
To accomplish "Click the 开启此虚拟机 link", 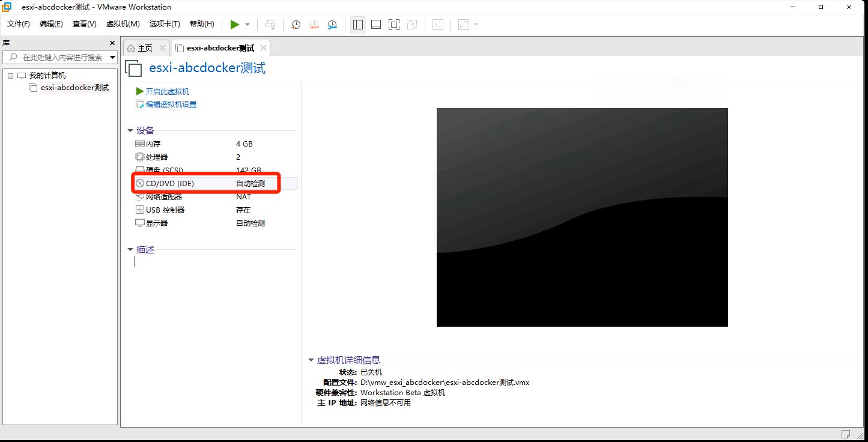I will click(x=168, y=91).
